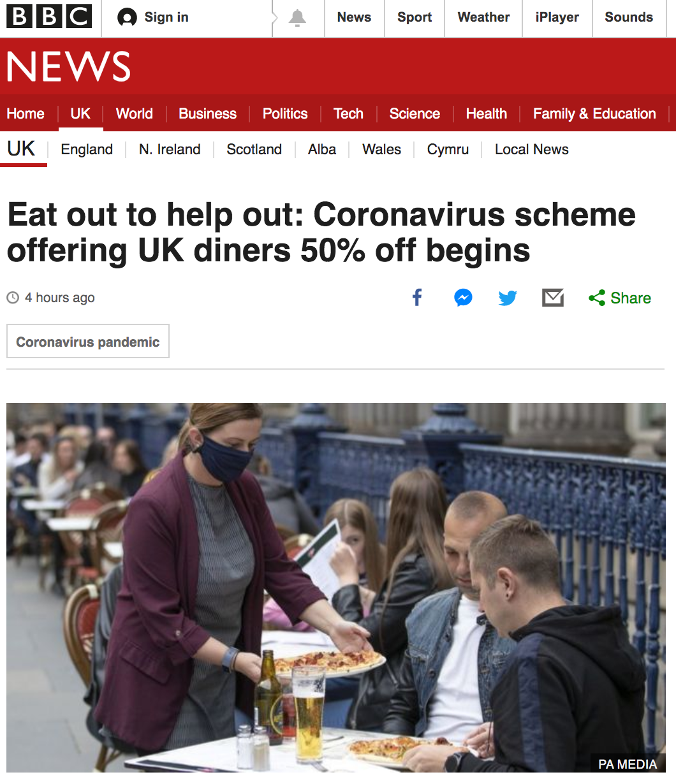
Task: Share article on Facebook icon
Action: pyautogui.click(x=417, y=298)
